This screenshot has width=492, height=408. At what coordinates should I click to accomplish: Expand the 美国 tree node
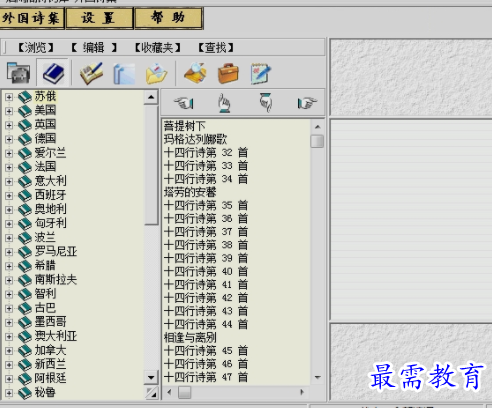pyautogui.click(x=9, y=111)
